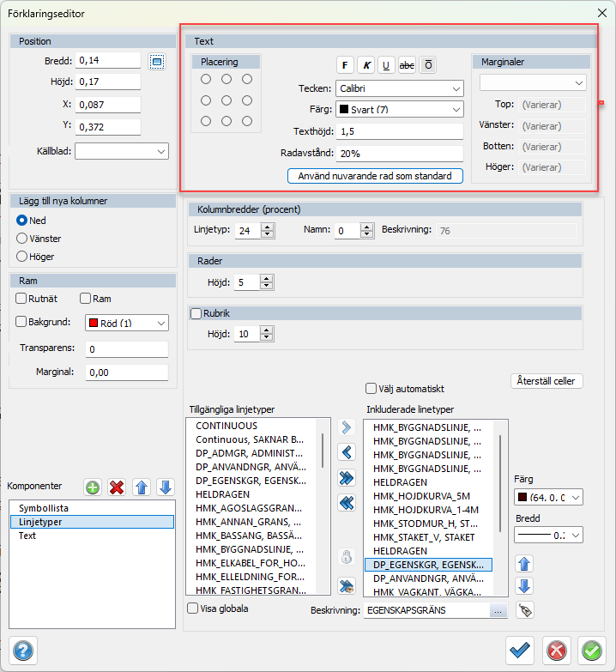
Task: Select Text in the Komponenter list
Action: [x=27, y=535]
